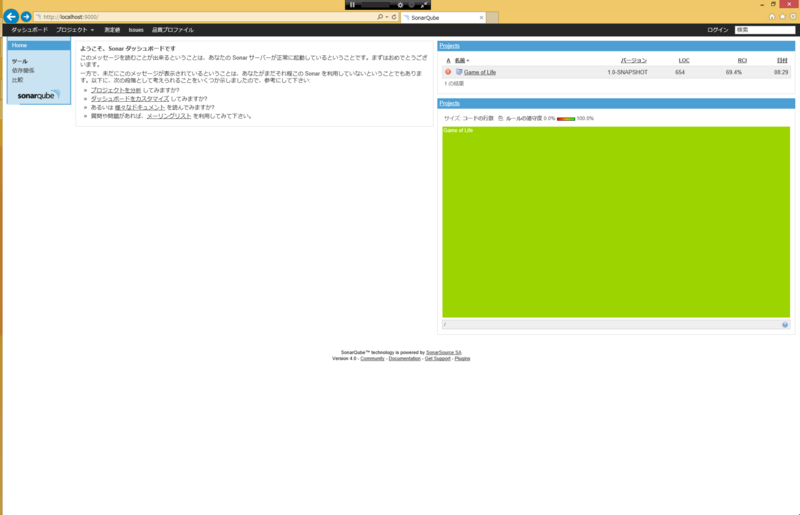Go forward with the browser forward arrow
The image size is (800, 515).
point(26,17)
